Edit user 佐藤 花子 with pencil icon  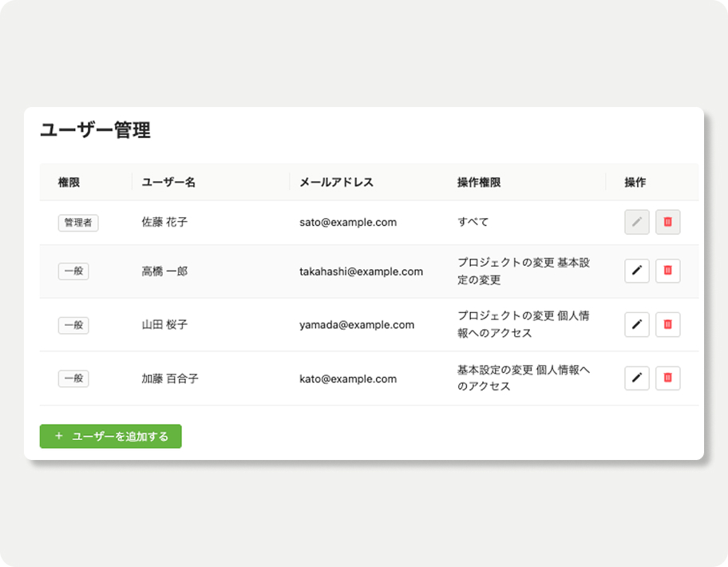[x=636, y=223]
